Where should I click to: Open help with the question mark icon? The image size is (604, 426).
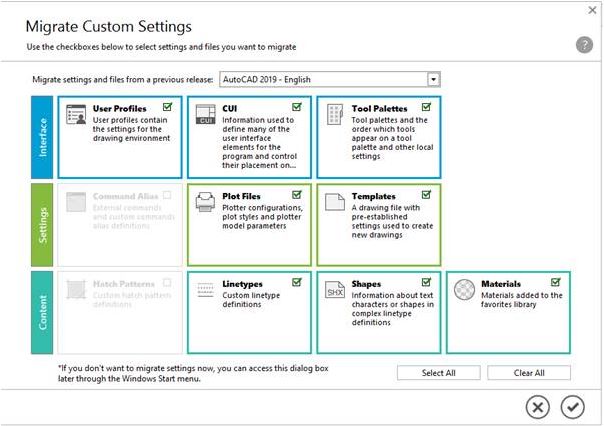tap(584, 45)
